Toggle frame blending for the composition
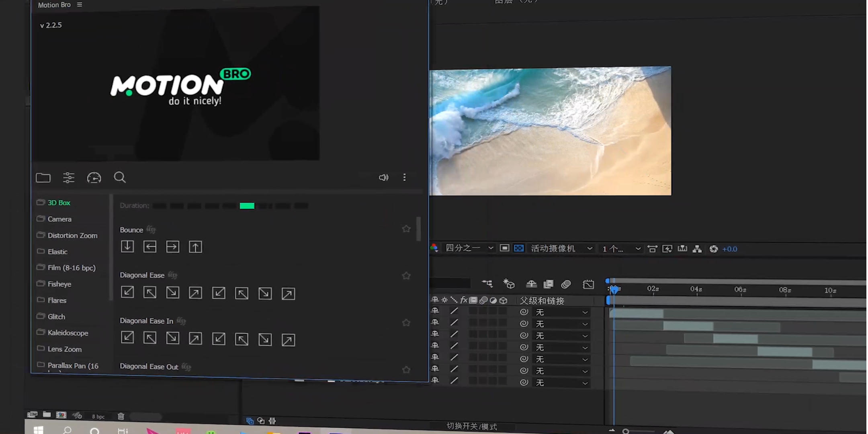Screen dimensions: 868x434 (549, 284)
